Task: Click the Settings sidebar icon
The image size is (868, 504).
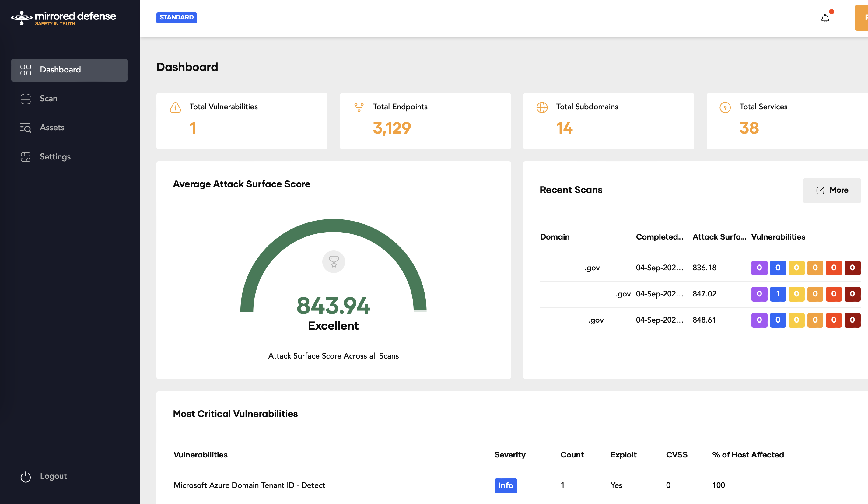Action: pos(25,157)
